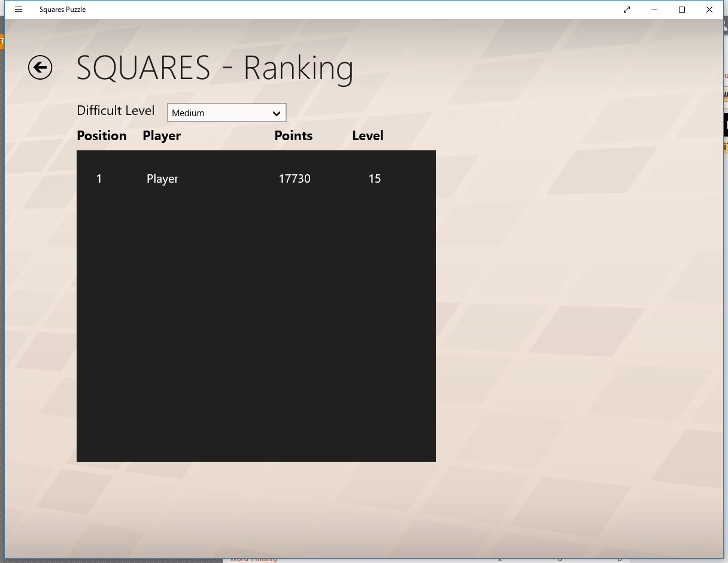Click the SQUARES - Ranking page title
728x563 pixels.
pos(215,68)
